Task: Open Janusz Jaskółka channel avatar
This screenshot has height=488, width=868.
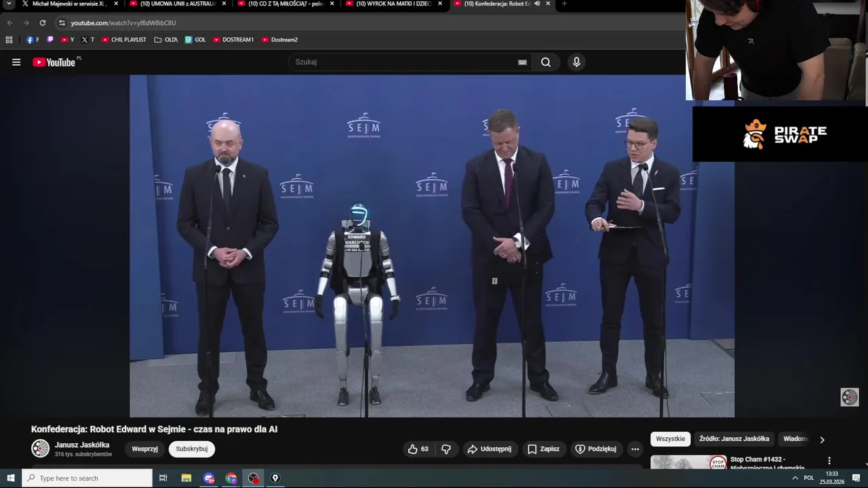Action: pos(41,449)
